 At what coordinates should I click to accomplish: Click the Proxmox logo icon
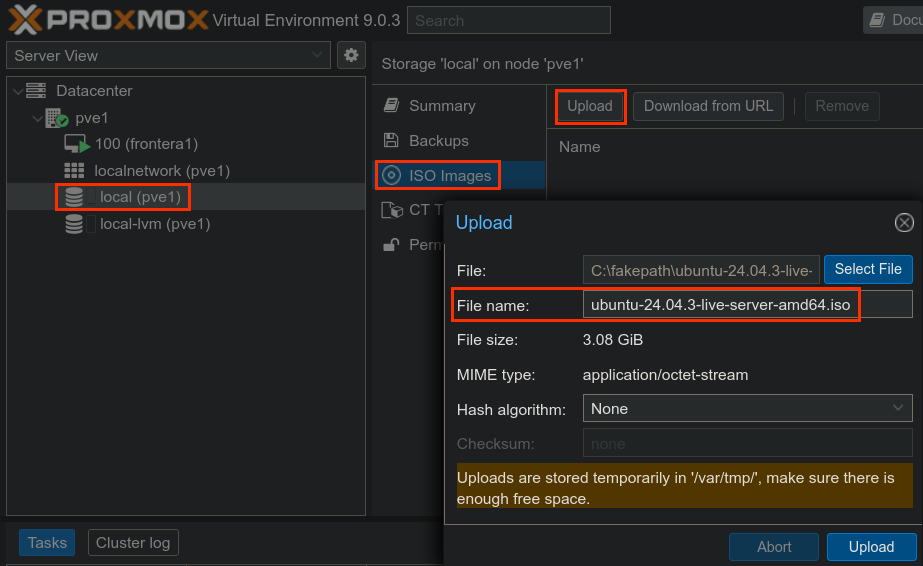(27, 20)
